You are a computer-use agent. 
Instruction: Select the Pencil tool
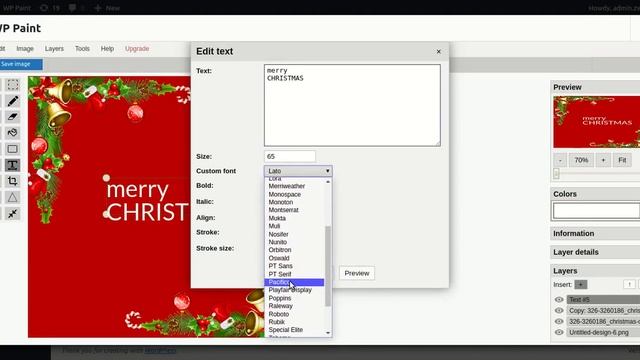point(13,101)
